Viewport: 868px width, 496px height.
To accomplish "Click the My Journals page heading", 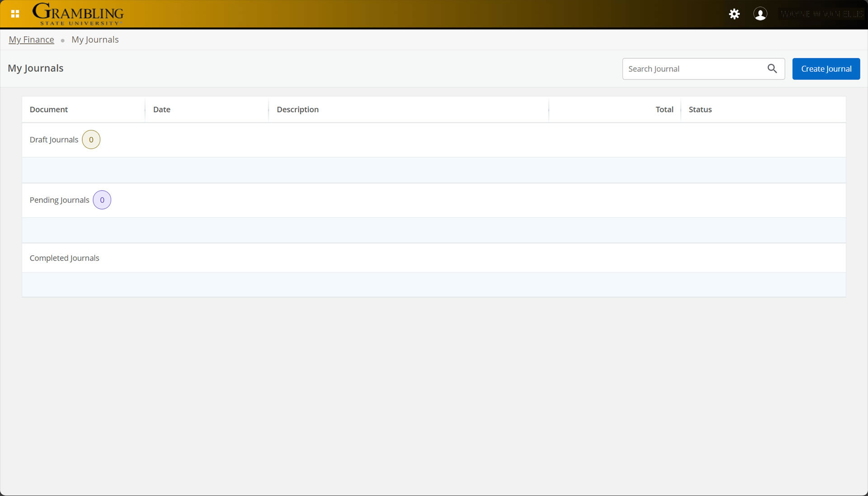I will 35,68.
